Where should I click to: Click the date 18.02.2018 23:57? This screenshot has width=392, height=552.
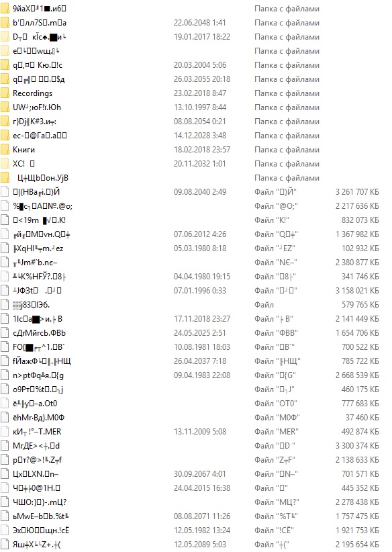click(202, 150)
